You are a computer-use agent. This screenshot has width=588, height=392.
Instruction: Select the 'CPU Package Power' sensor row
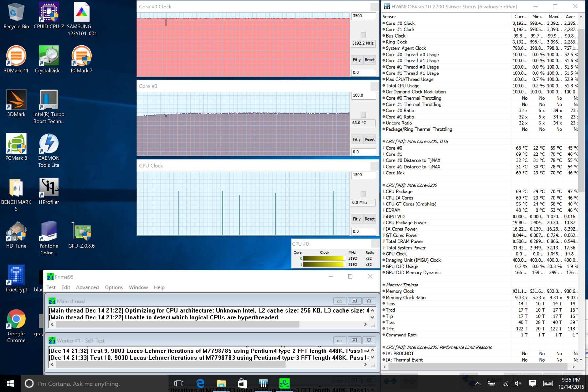(480, 223)
